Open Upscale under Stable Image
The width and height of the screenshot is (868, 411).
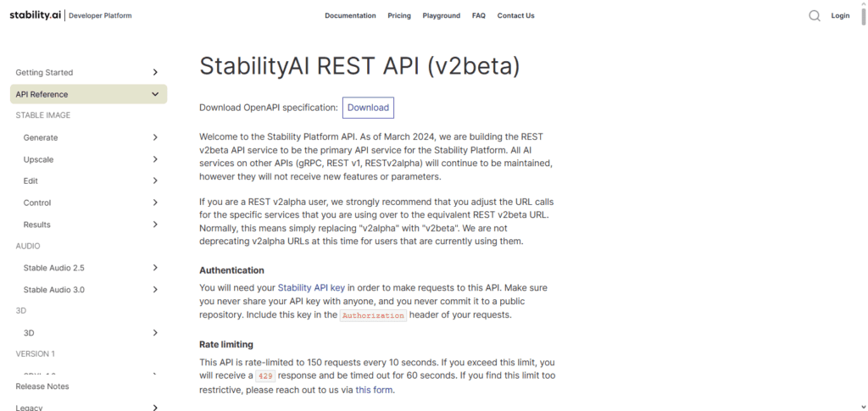tap(38, 159)
